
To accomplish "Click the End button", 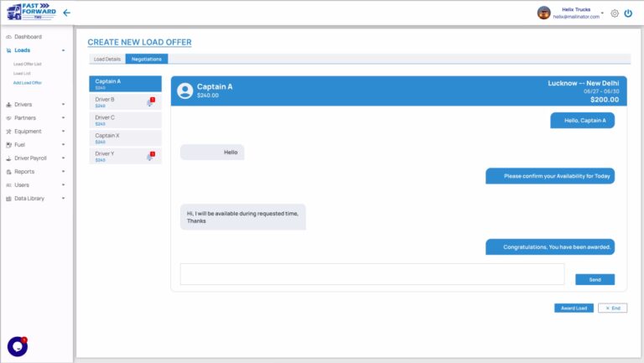I will coord(612,308).
